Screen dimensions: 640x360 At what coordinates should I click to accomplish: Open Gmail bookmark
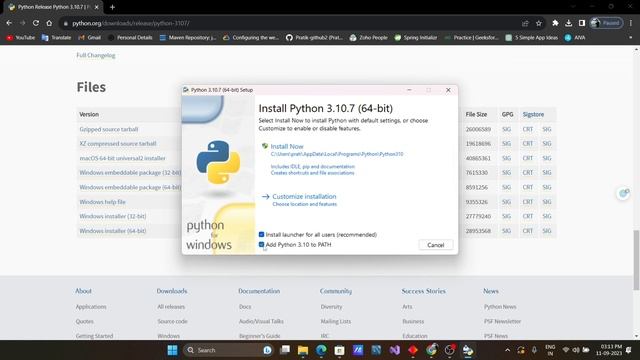point(89,38)
